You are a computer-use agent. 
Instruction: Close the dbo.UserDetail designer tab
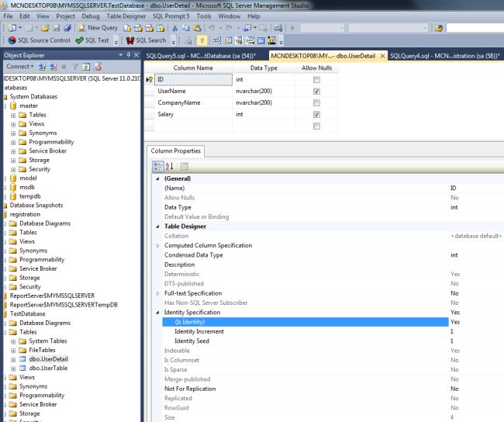(x=382, y=56)
